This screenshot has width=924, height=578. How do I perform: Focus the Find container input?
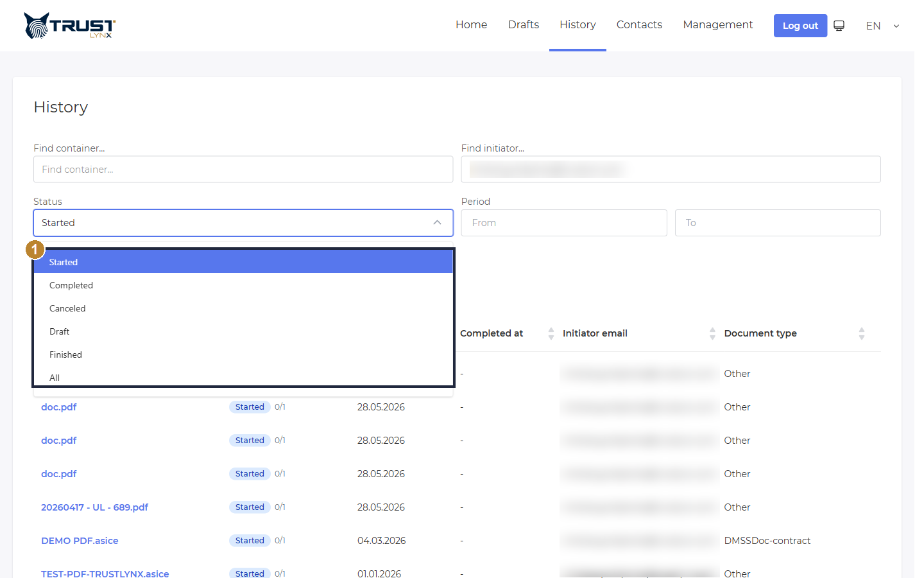click(243, 170)
